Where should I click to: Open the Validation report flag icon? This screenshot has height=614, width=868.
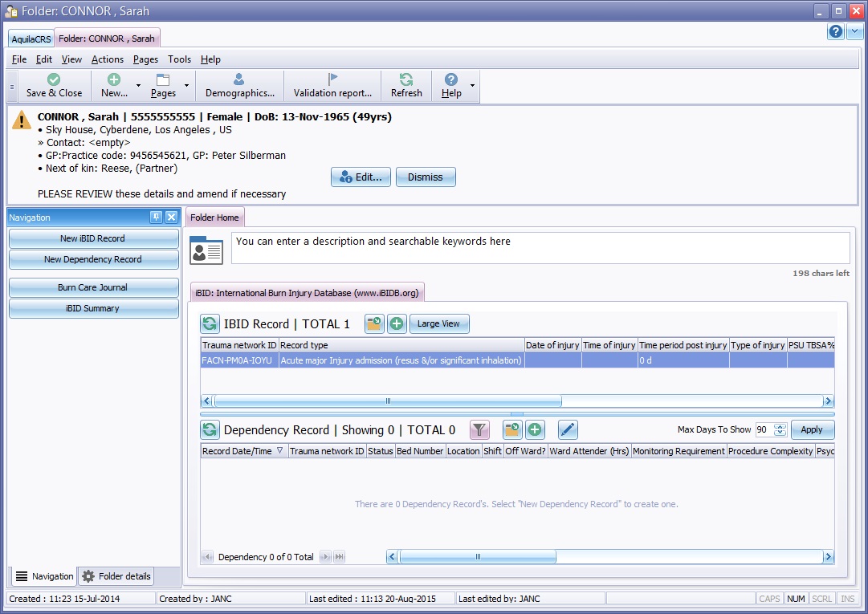pos(332,79)
